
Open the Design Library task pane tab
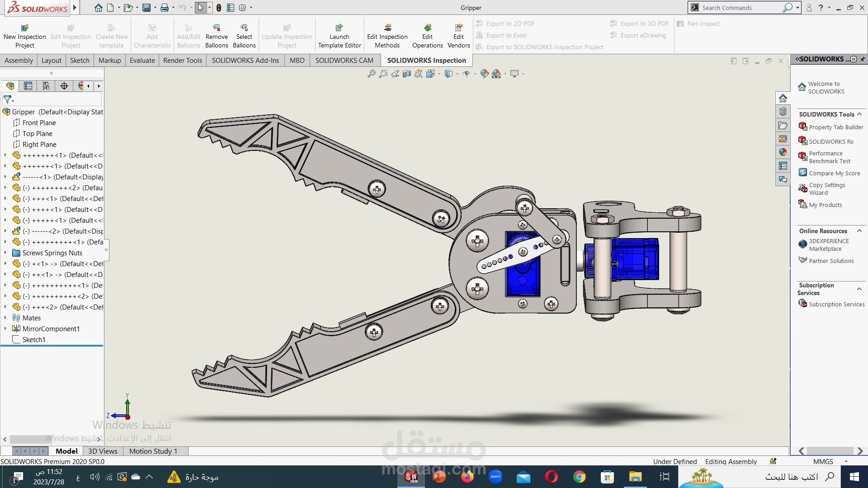coord(783,112)
